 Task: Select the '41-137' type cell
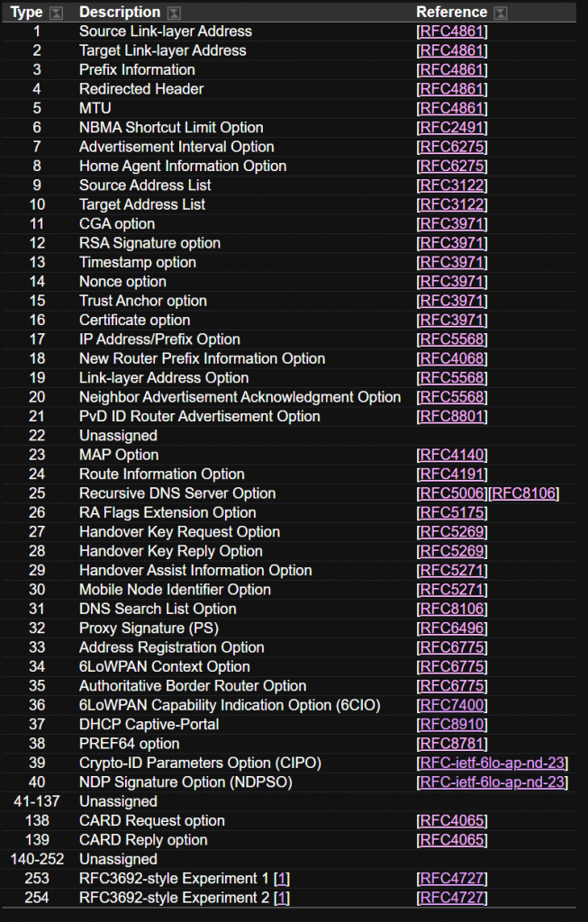36,801
